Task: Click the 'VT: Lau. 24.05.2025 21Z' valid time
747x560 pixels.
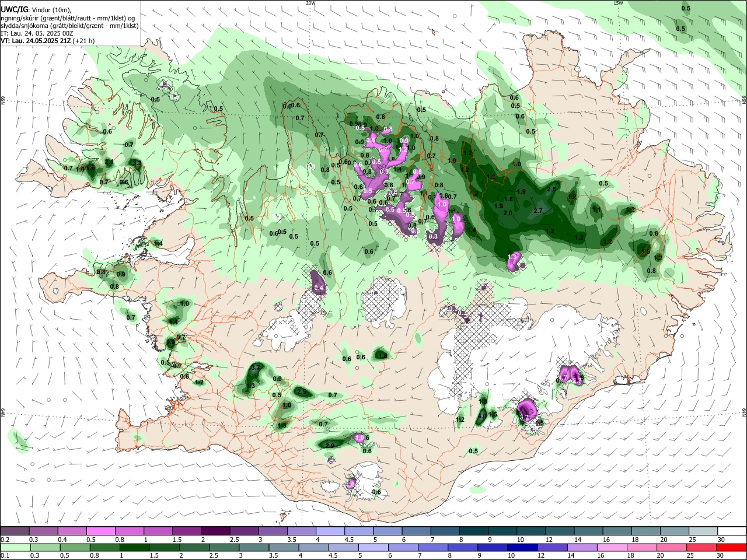Action: tap(36, 41)
